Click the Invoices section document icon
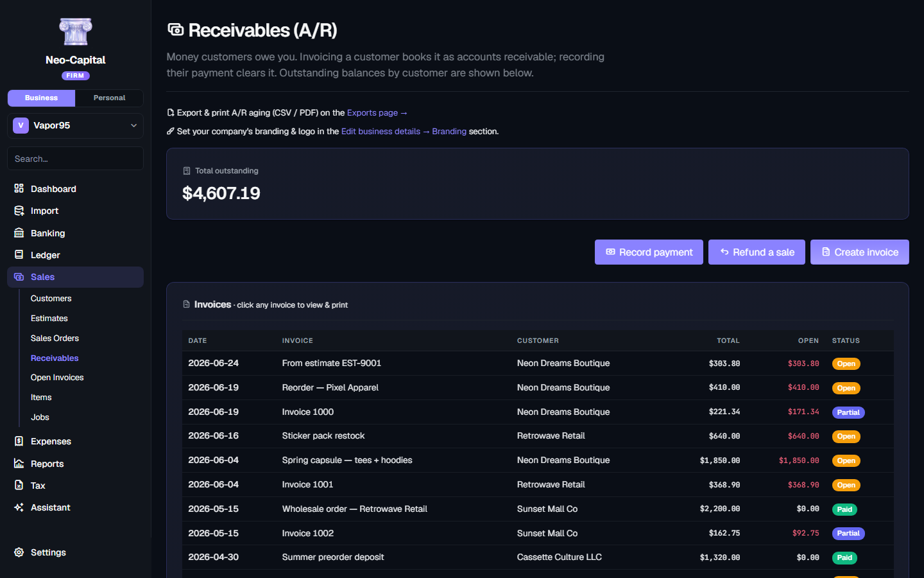The width and height of the screenshot is (924, 578). tap(187, 304)
